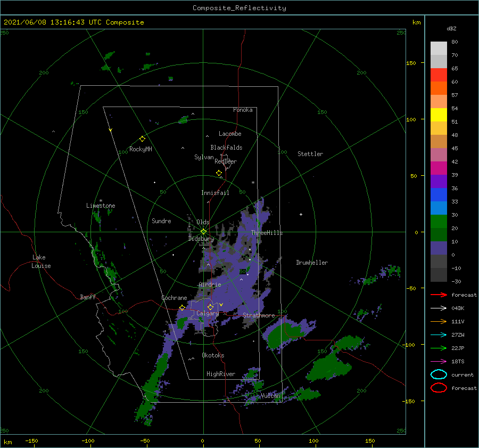Click the bright yellow 54-51 dBZ swatch

(x=439, y=115)
